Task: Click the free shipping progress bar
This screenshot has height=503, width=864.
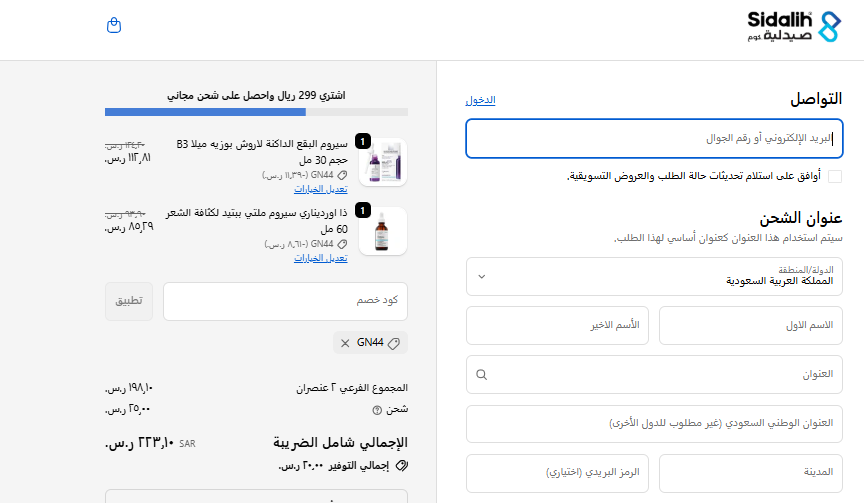Action: point(256,112)
